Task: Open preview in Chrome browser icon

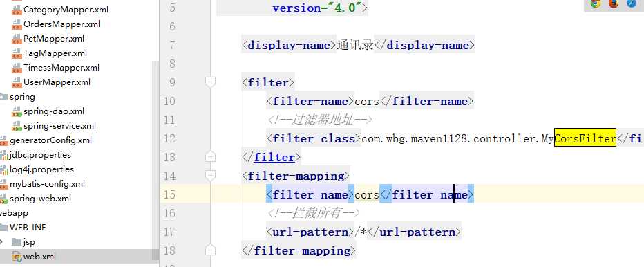Action: click(x=596, y=3)
